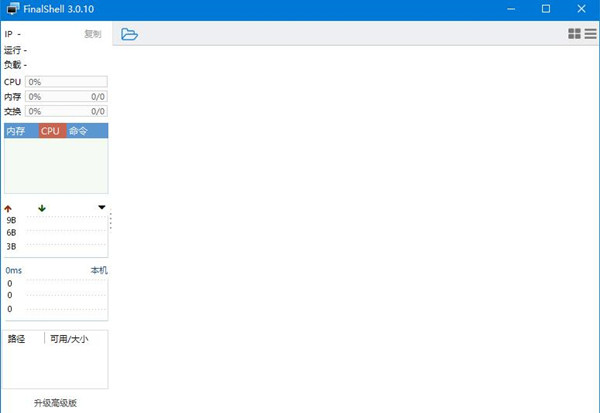Click the dotted sidebar resize handle

pyautogui.click(x=111, y=220)
